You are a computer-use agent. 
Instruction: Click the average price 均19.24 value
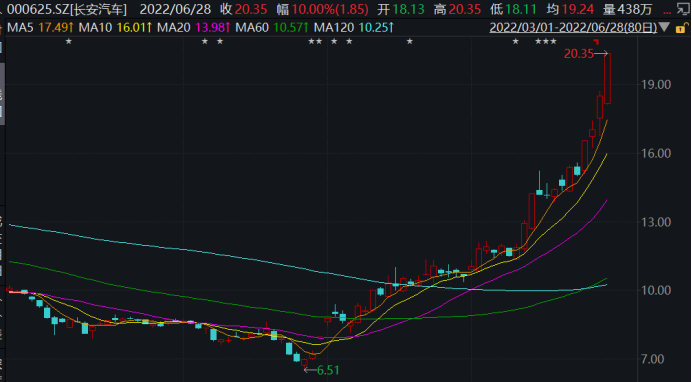570,9
